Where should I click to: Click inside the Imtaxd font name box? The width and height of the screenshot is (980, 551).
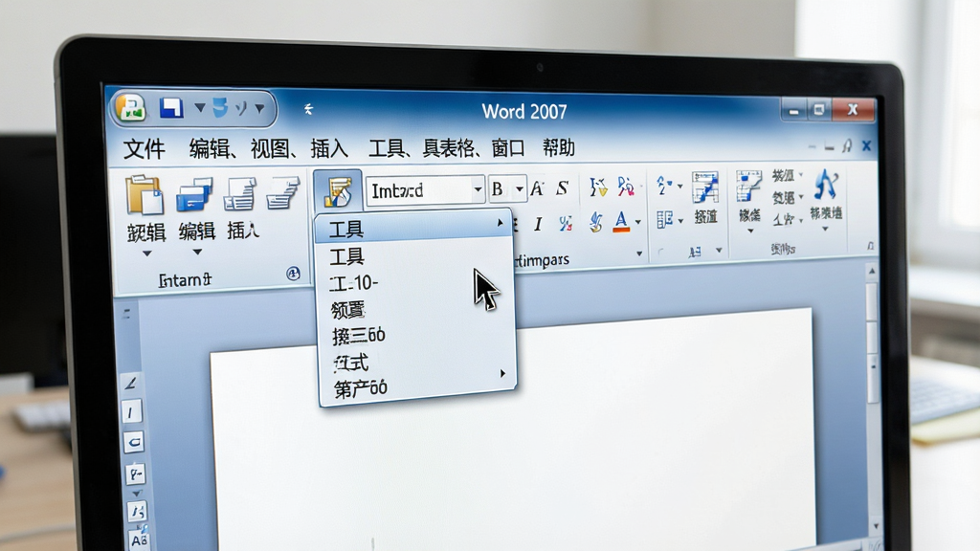[418, 190]
